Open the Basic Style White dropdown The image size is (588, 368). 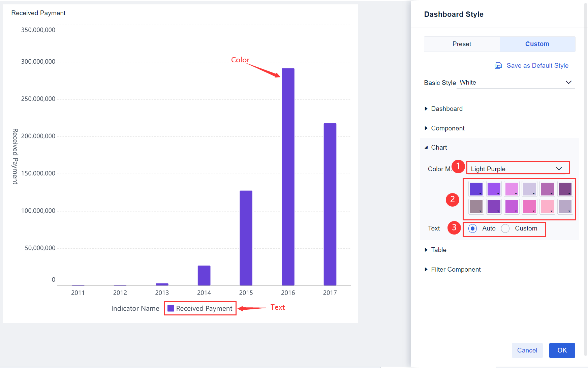(x=568, y=82)
